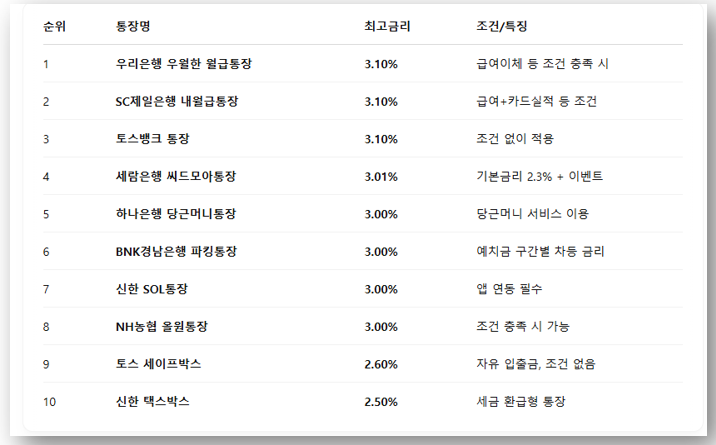The height and width of the screenshot is (445, 716).
Task: Click the 최고금리 column header
Action: [x=387, y=26]
